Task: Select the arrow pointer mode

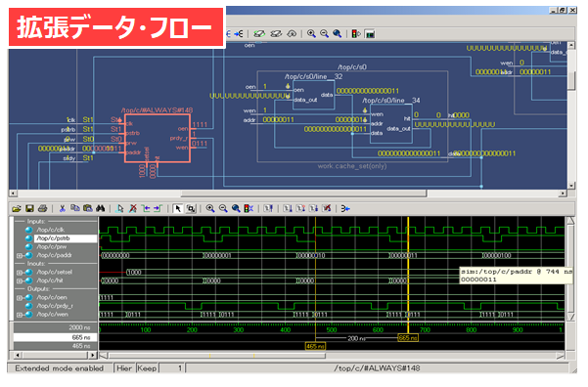Action: 178,208
